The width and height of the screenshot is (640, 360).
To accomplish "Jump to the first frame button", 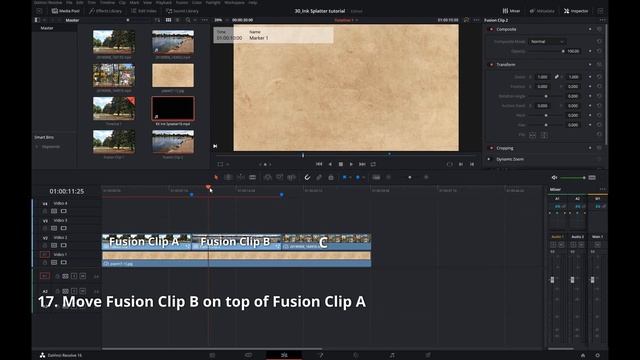I will (x=319, y=164).
